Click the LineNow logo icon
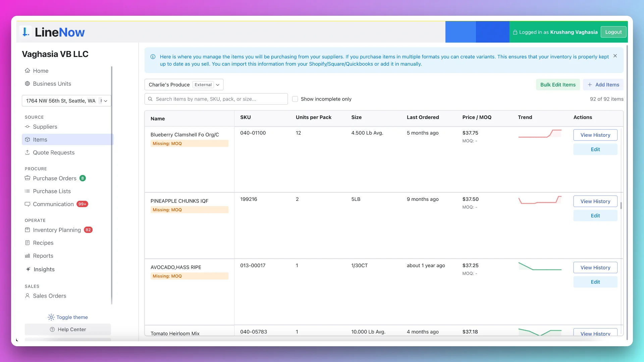Viewport: 644px width, 362px height. [25, 32]
